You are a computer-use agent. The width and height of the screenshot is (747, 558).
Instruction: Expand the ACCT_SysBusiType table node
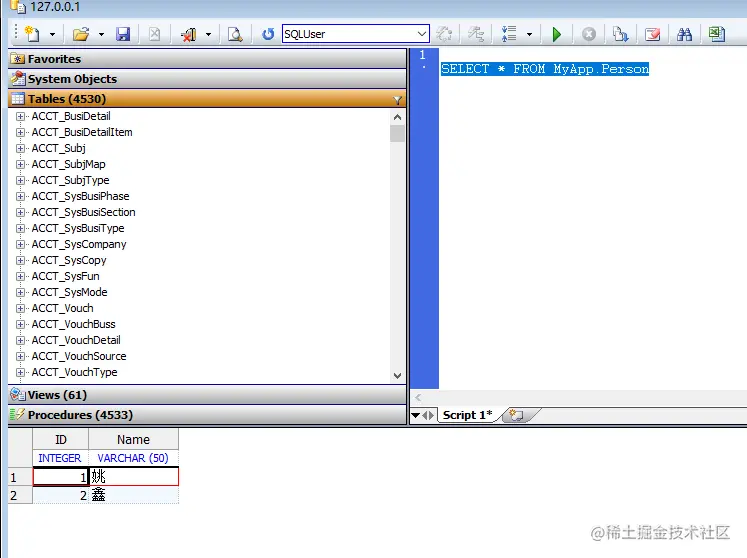point(20,228)
